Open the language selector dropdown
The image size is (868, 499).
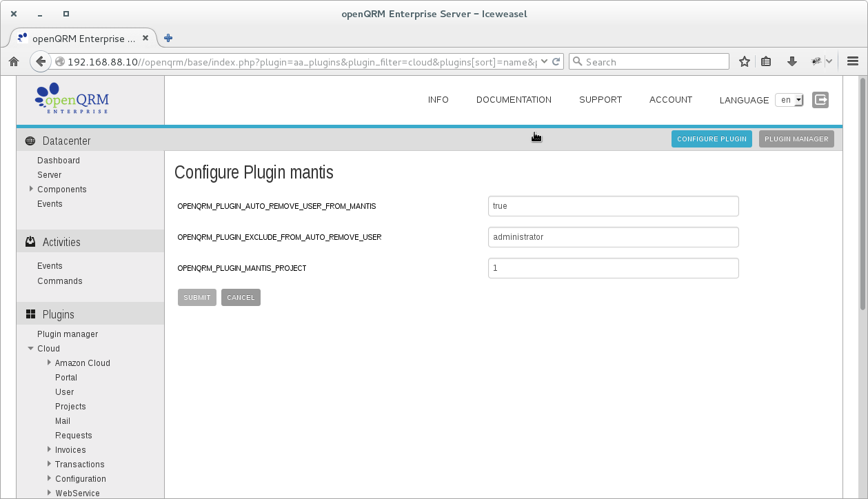pyautogui.click(x=789, y=100)
